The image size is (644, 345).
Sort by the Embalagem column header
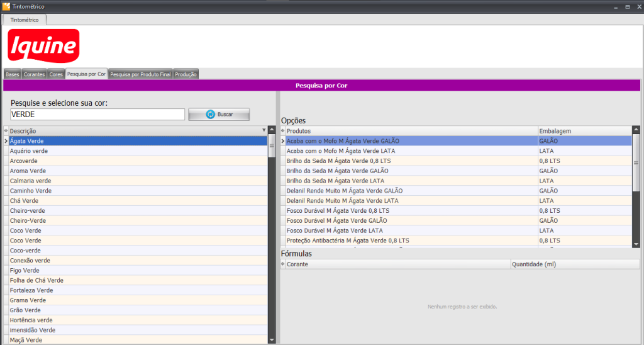tap(584, 130)
